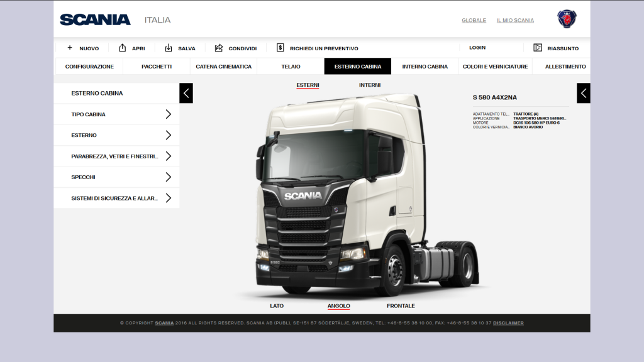This screenshot has height=362, width=644.
Task: Open the Riassunto summary label
Action: pos(563,48)
